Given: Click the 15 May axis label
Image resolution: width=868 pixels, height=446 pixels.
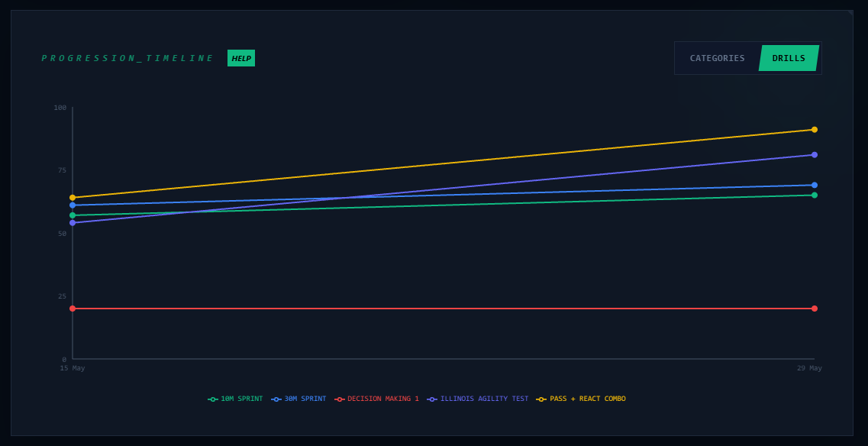Looking at the screenshot, I should tap(73, 368).
